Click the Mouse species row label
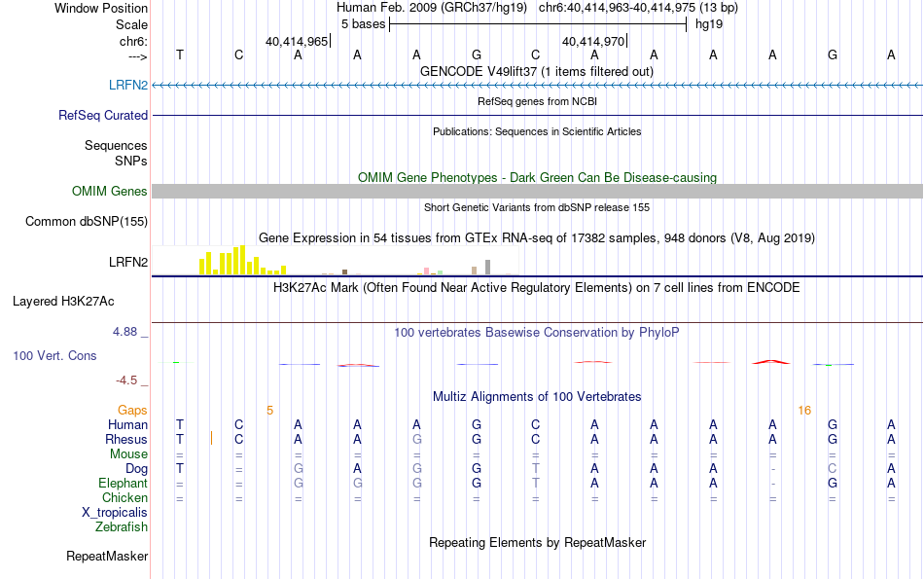The width and height of the screenshot is (924, 579). click(x=128, y=454)
